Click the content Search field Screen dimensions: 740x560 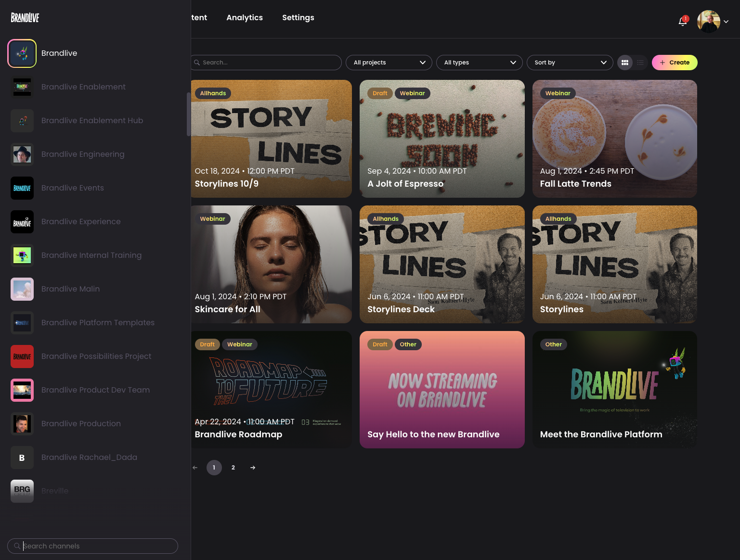click(x=266, y=63)
